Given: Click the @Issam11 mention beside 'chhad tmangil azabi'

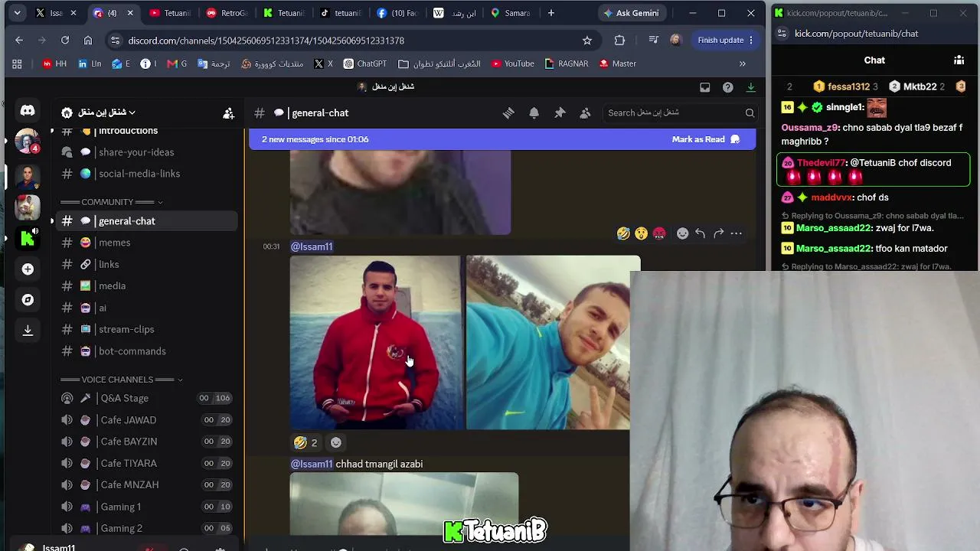Looking at the screenshot, I should (312, 464).
